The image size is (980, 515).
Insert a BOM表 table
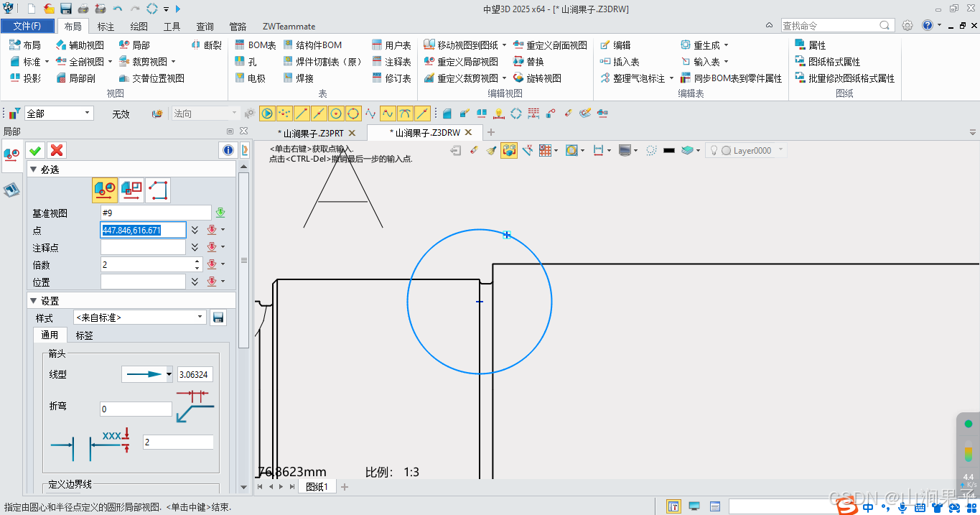tap(256, 45)
